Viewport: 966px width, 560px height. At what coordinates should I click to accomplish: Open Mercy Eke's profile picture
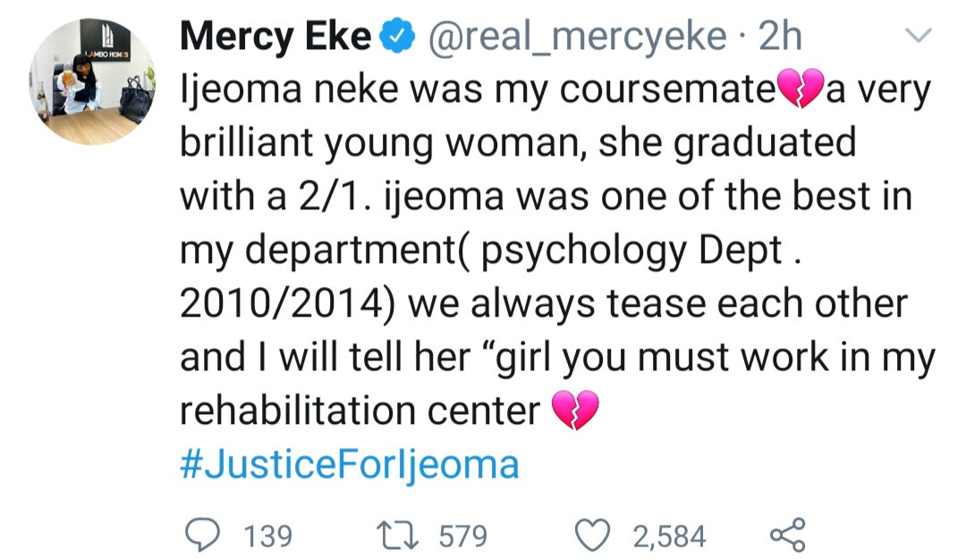click(92, 82)
